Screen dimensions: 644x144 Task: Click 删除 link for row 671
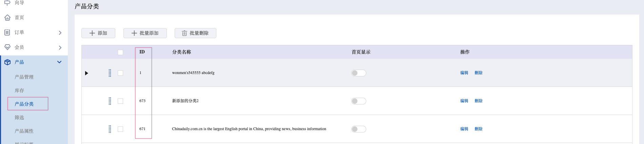pos(479,129)
